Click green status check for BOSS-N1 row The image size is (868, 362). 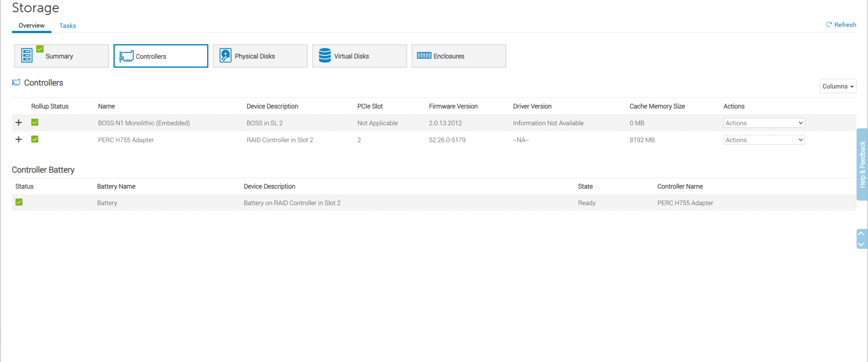[35, 122]
